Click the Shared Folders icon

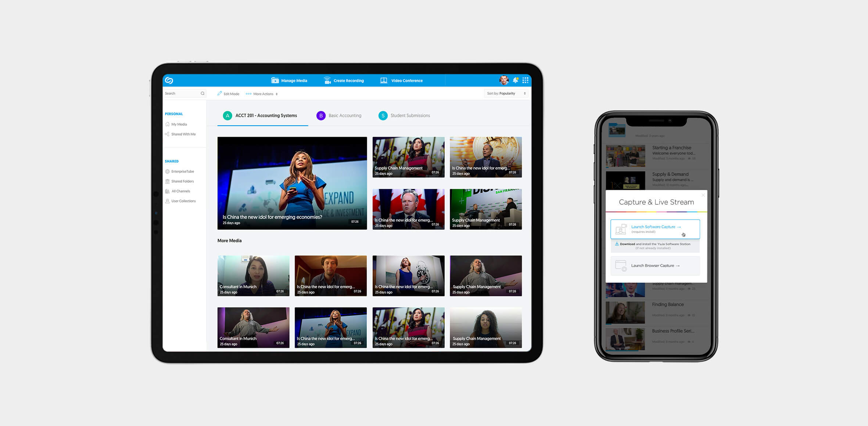(x=168, y=181)
